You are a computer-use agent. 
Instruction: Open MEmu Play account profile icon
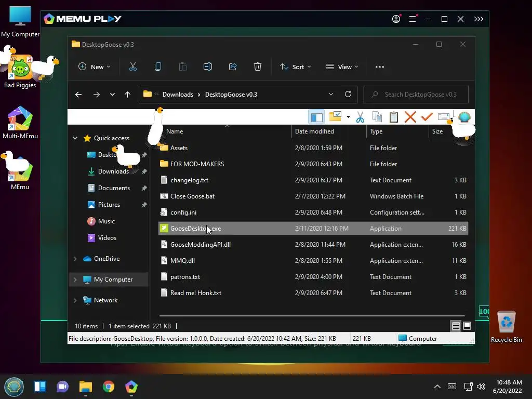tap(396, 19)
